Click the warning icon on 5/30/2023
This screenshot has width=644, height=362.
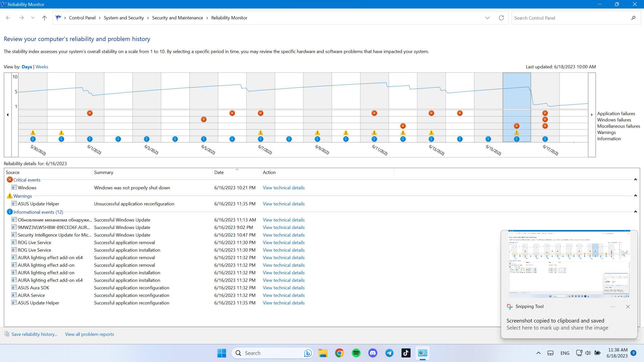tap(33, 132)
